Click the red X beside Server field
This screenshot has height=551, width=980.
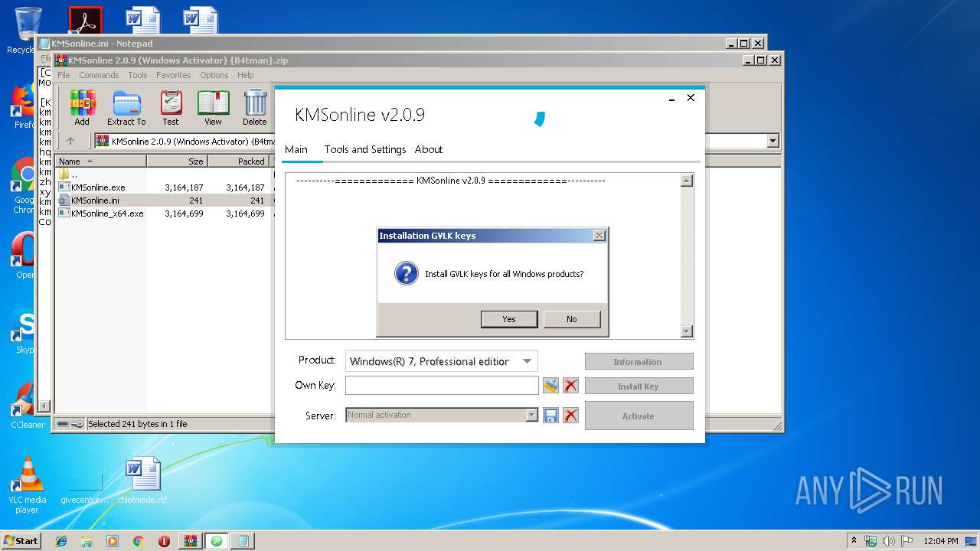pos(570,415)
